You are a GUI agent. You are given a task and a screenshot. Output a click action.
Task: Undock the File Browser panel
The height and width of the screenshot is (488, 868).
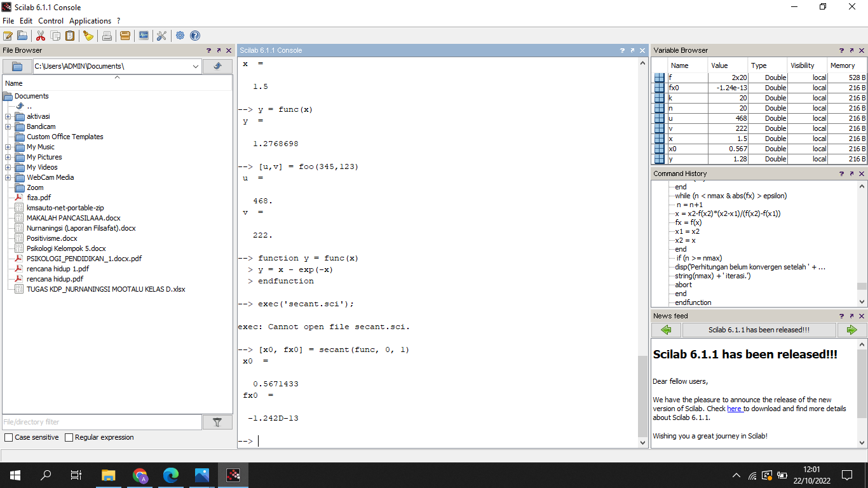pos(219,50)
